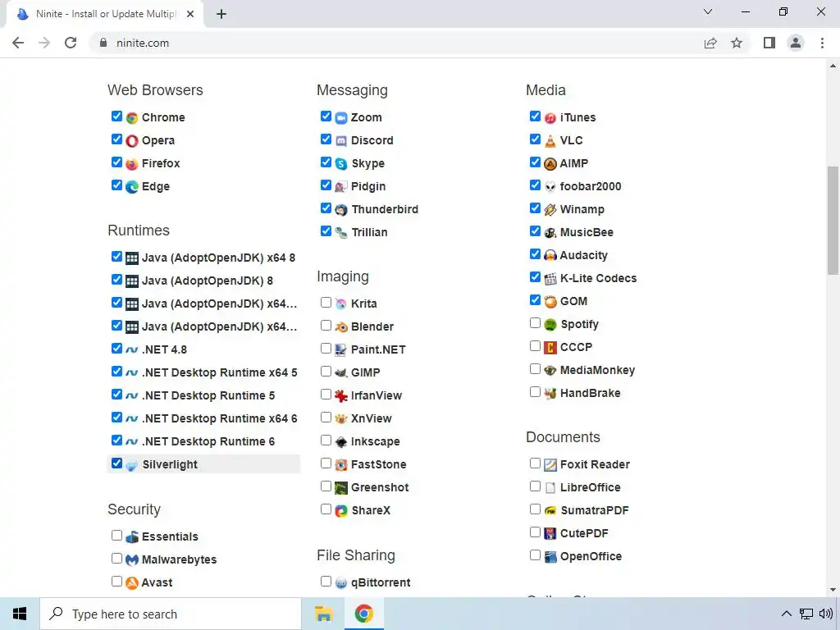Uncheck Java (AdoptOpenJDK) x64 8 checkbox
Image resolution: width=840 pixels, height=630 pixels.
pyautogui.click(x=116, y=256)
